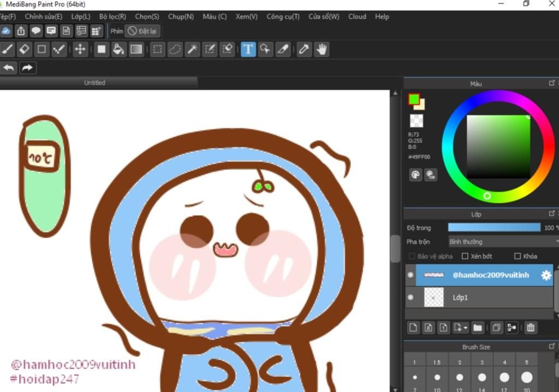This screenshot has width=559, height=392.
Task: Pop out the Màu panel
Action: click(551, 83)
